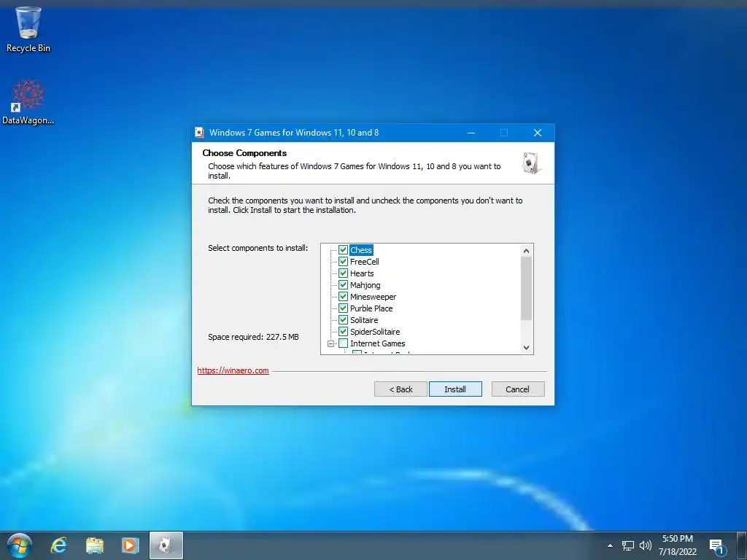Select the Hearts label in list
Screen dimensions: 747x560
click(362, 273)
